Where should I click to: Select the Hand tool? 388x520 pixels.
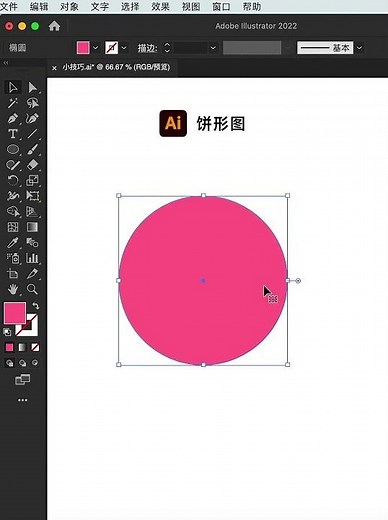(x=13, y=289)
